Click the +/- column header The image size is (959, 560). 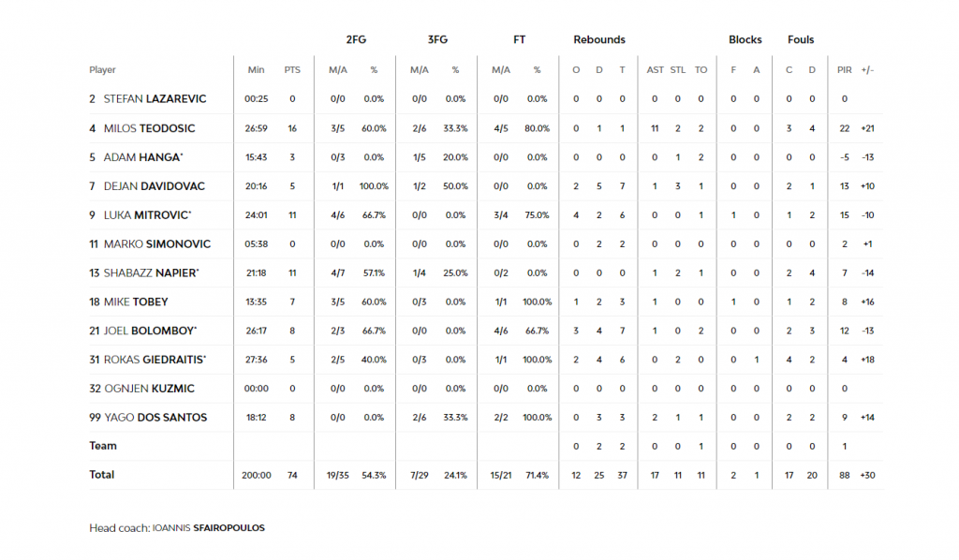point(867,70)
